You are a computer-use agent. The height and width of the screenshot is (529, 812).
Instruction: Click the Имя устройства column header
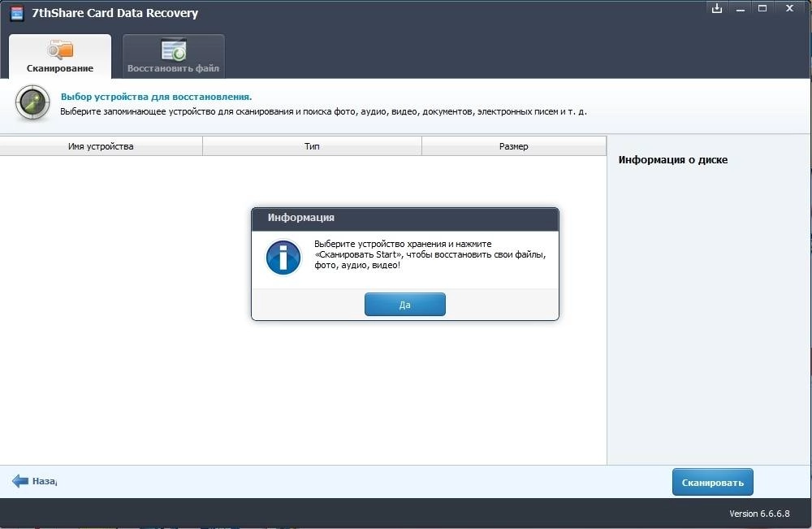tap(101, 146)
